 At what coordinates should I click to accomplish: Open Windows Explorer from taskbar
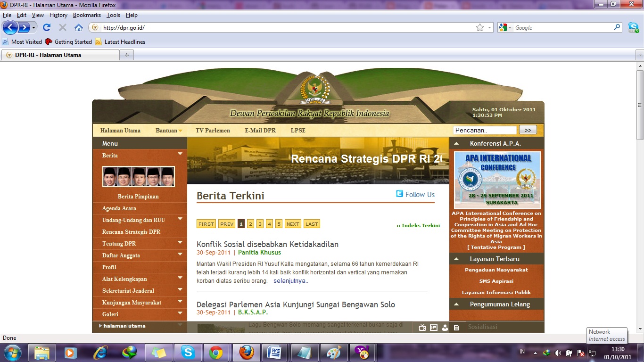coord(42,352)
